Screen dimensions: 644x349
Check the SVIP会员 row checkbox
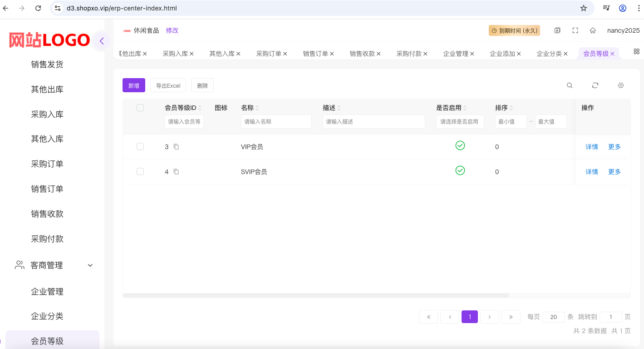[140, 171]
